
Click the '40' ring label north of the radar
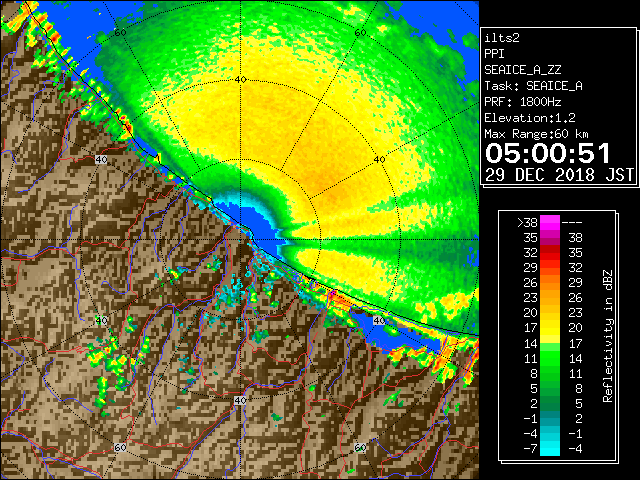pos(241,80)
